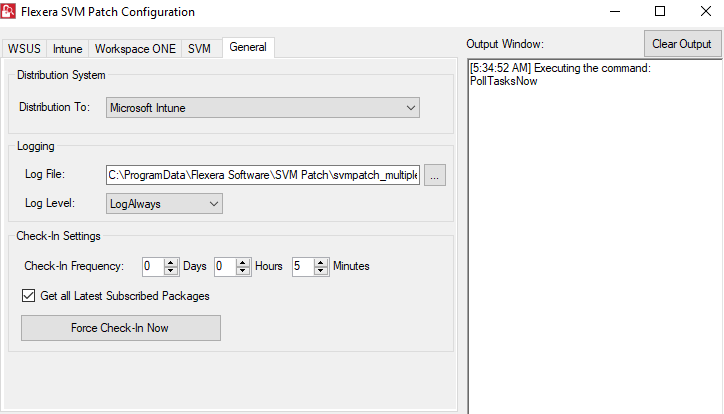This screenshot has height=414, width=724.
Task: Increase the Minutes check-in value
Action: pos(321,262)
